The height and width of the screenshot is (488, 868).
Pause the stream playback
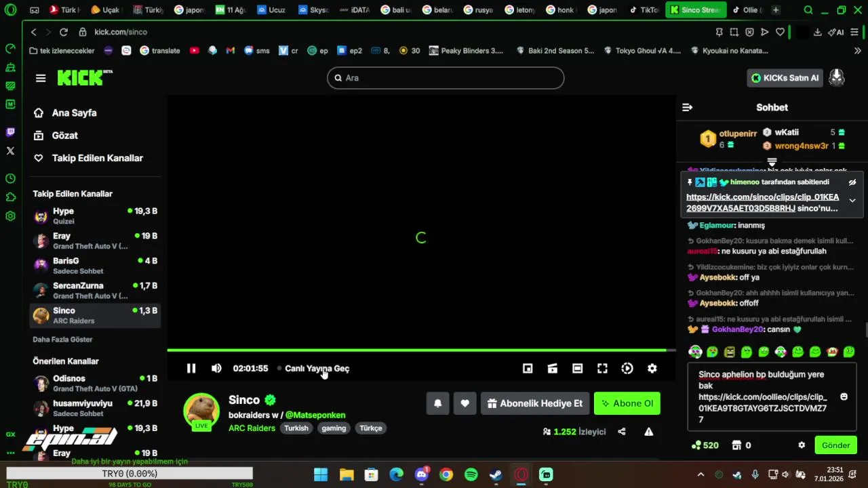191,368
